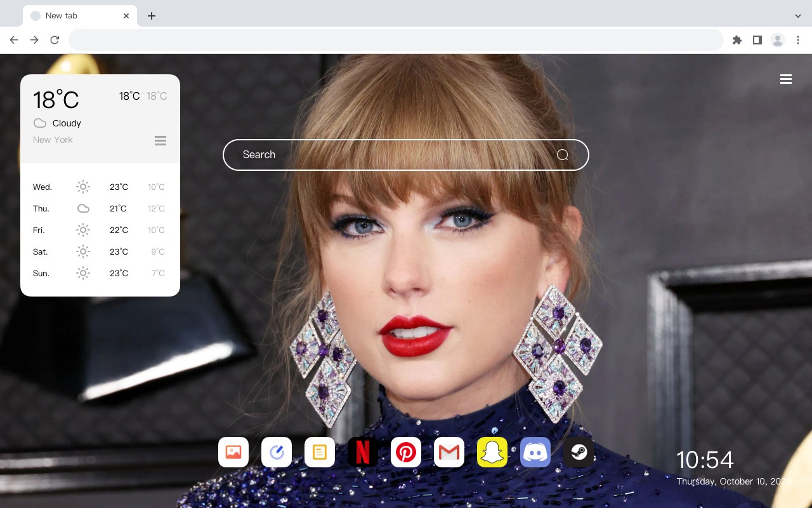Image resolution: width=812 pixels, height=508 pixels.
Task: Select the Wed. forecast row
Action: pyautogui.click(x=100, y=187)
